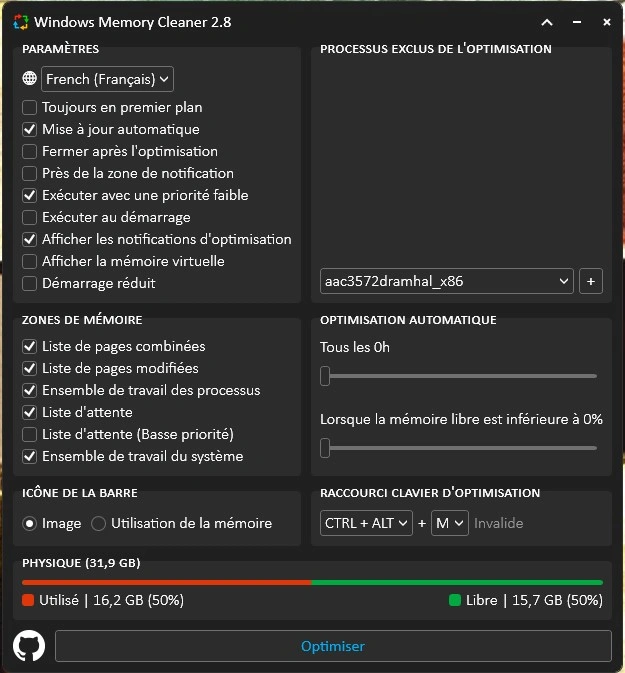Open the GitHub repository icon

point(29,646)
